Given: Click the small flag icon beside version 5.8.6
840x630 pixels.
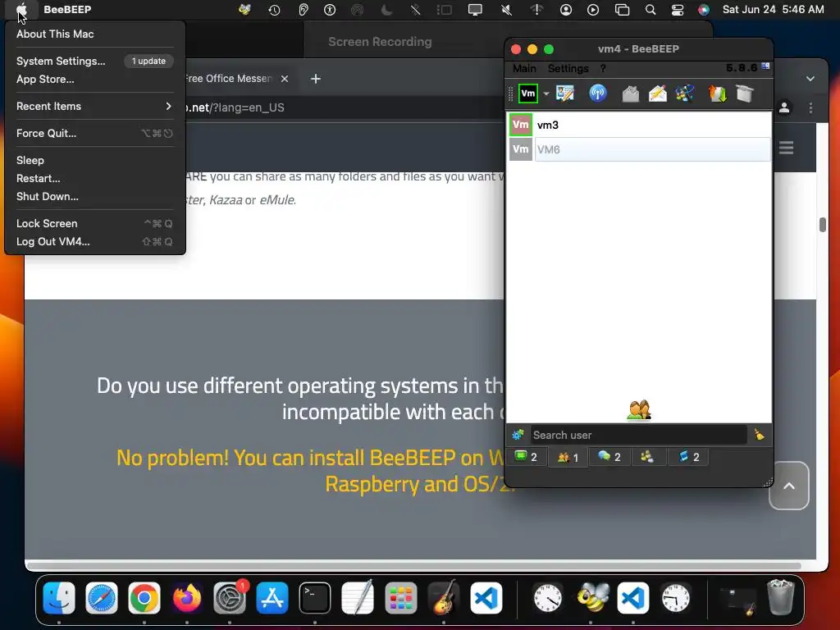Looking at the screenshot, I should (765, 66).
